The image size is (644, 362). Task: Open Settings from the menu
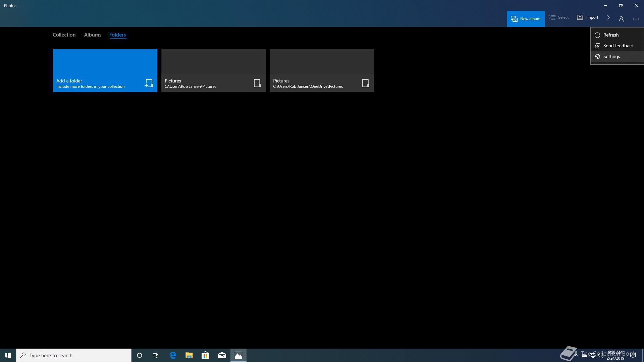[x=617, y=56]
